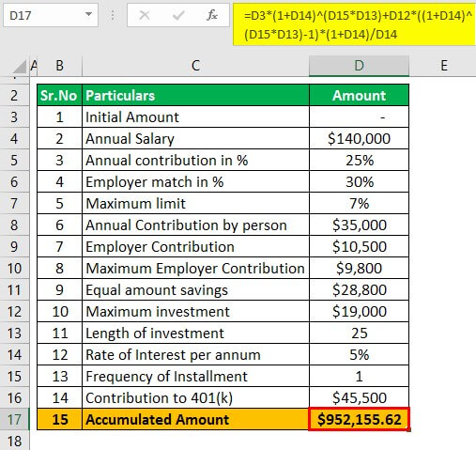The image size is (476, 450).
Task: Select Annual contribution in % cell
Action: click(195, 160)
